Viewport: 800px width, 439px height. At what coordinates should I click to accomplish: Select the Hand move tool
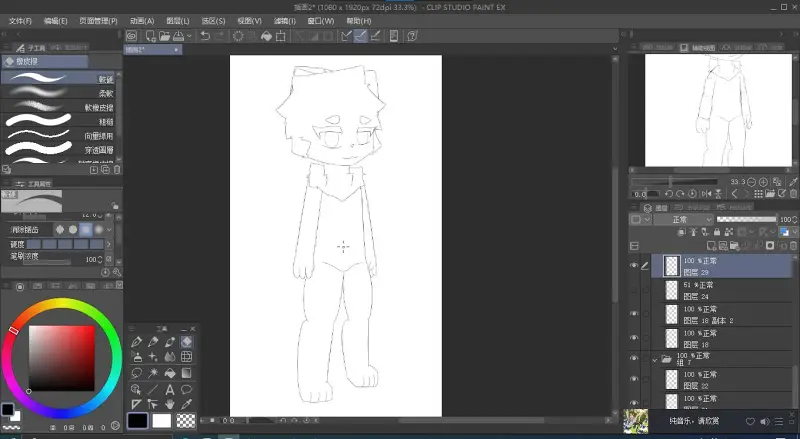170,404
